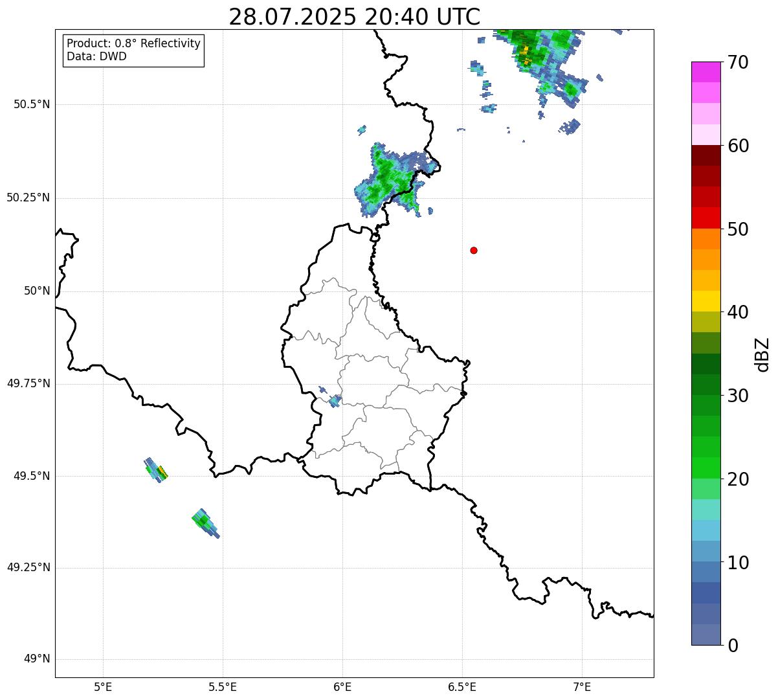Click the "Product: 0.8° Reflectivity" label
This screenshot has height=700, width=778.
[x=134, y=43]
